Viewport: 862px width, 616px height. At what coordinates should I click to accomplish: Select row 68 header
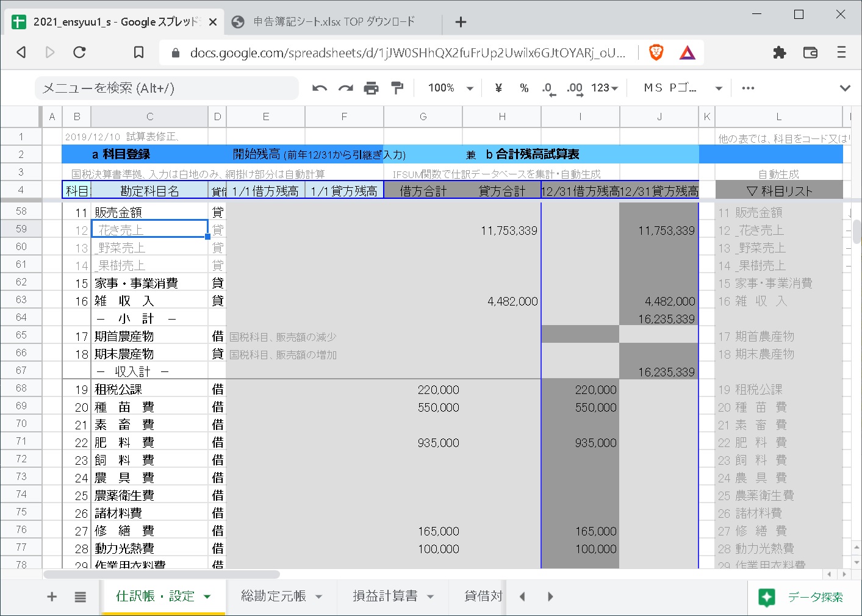[x=21, y=388]
